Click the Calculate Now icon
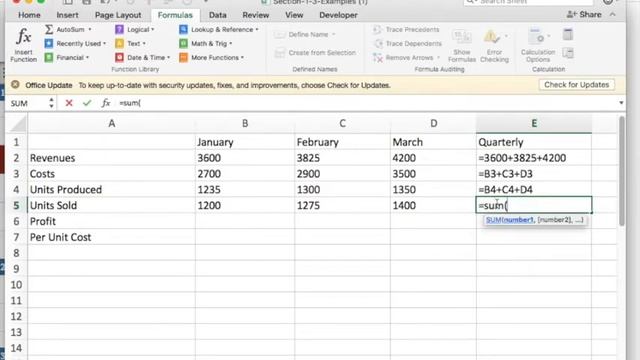640x360 pixels. 567,34
